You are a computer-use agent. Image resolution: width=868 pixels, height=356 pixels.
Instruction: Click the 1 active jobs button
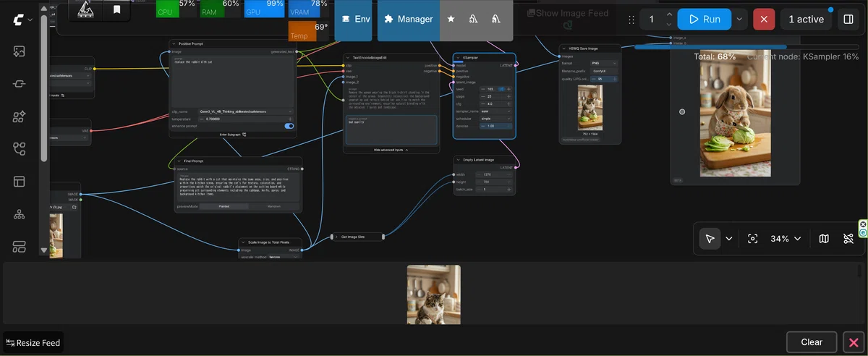click(x=806, y=20)
